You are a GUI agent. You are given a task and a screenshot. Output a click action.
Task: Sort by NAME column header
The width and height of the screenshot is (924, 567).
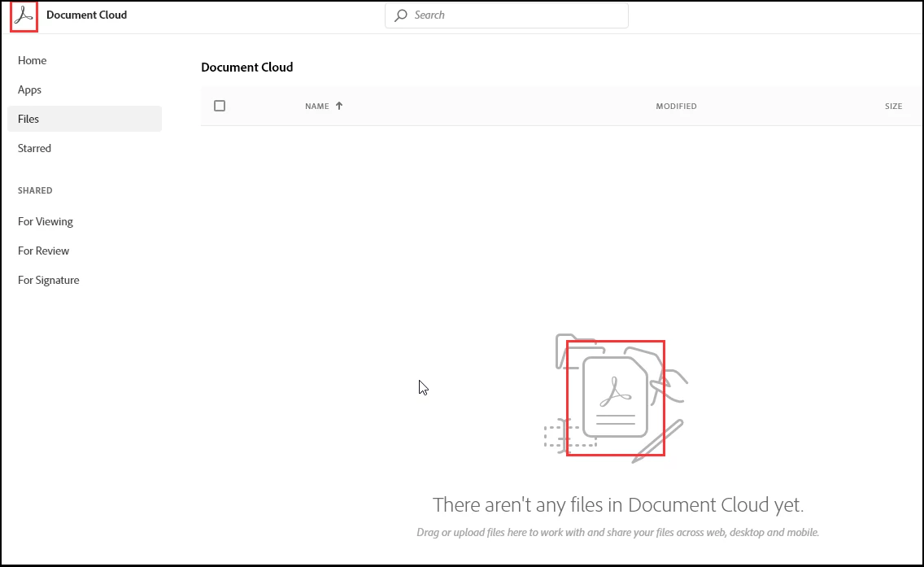click(317, 106)
